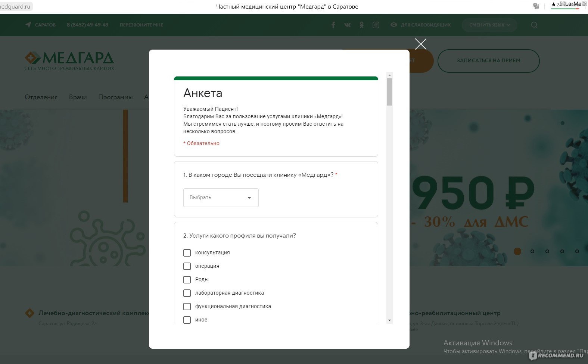The height and width of the screenshot is (364, 588).
Task: Check the 'операция' checkbox
Action: [187, 266]
